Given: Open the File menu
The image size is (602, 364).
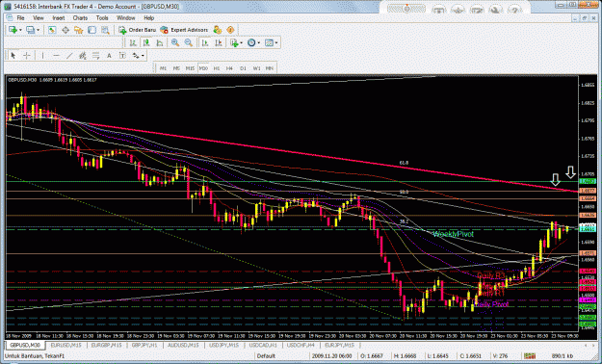Looking at the screenshot, I should click(x=20, y=18).
